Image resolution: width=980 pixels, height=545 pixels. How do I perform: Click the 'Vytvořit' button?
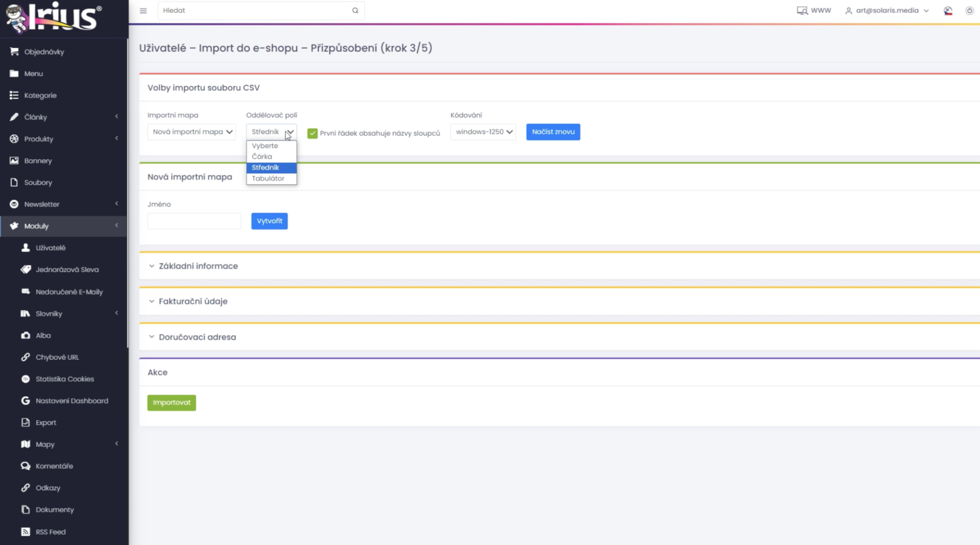point(269,221)
